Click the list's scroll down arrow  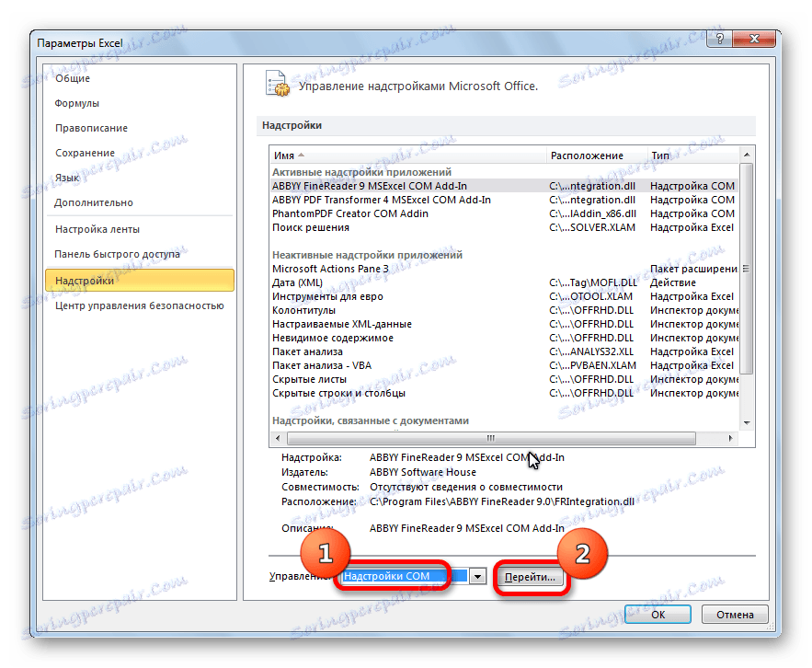coord(746,423)
